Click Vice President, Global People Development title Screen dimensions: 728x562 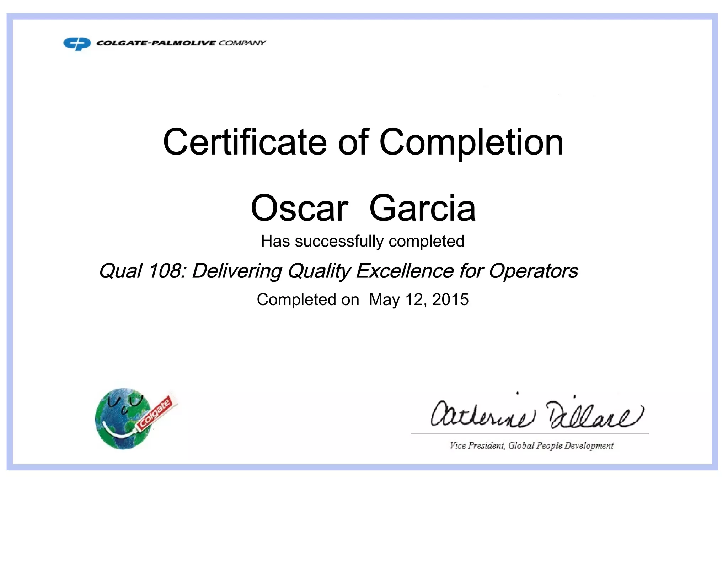(531, 445)
